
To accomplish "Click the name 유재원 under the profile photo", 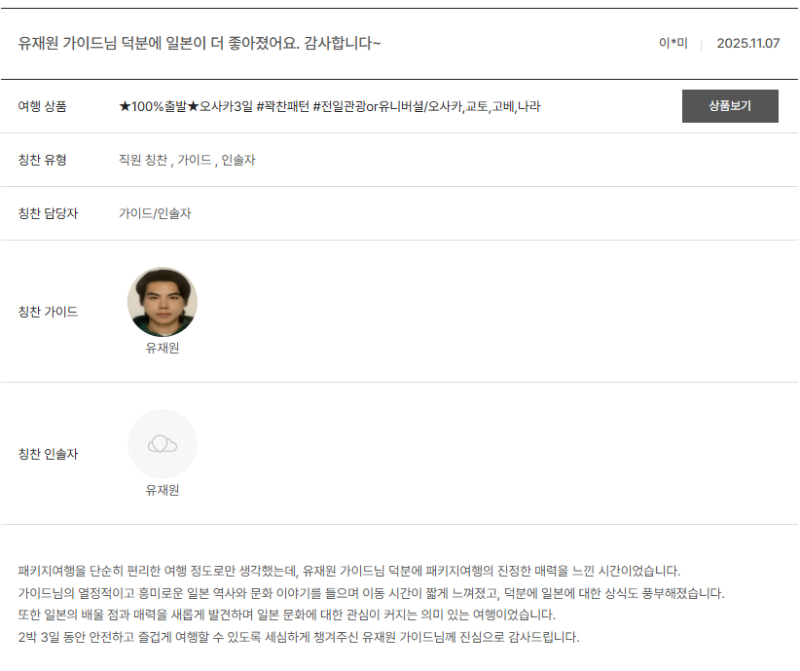I will click(162, 349).
